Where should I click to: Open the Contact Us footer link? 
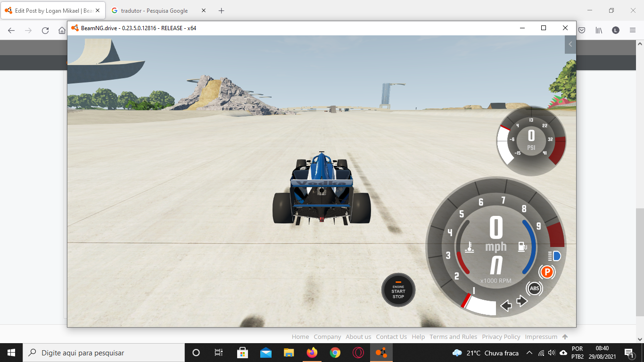click(391, 337)
